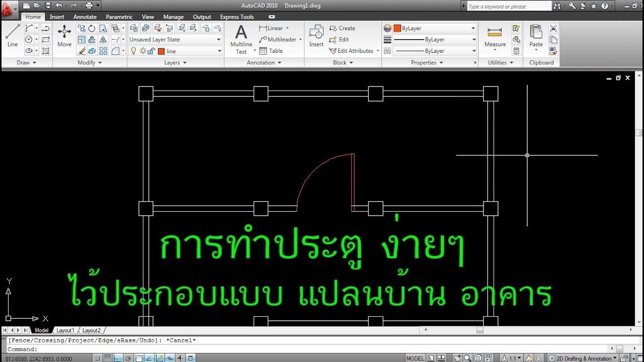Expand the Draw panel
Viewport: 644px width, 362px height.
(27, 62)
